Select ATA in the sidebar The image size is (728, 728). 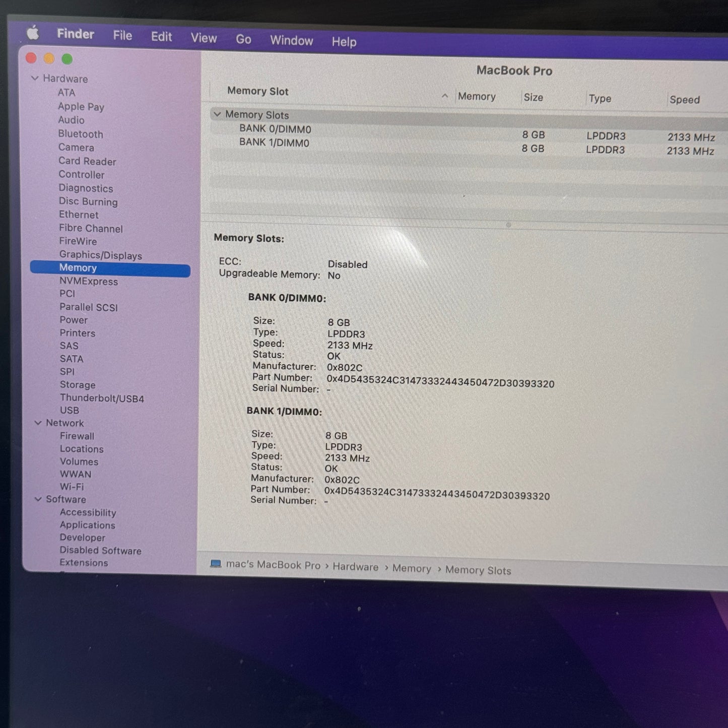click(x=67, y=93)
